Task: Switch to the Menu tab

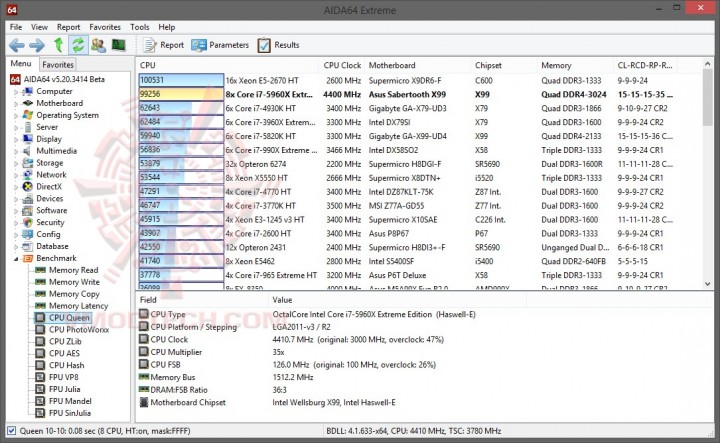Action: click(x=21, y=64)
